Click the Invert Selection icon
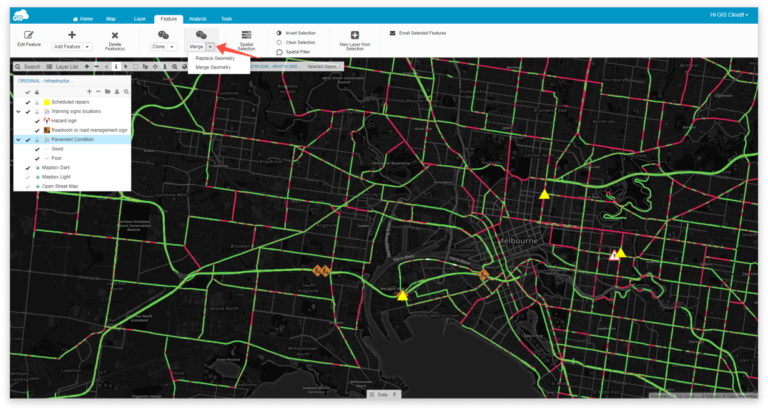 point(278,33)
